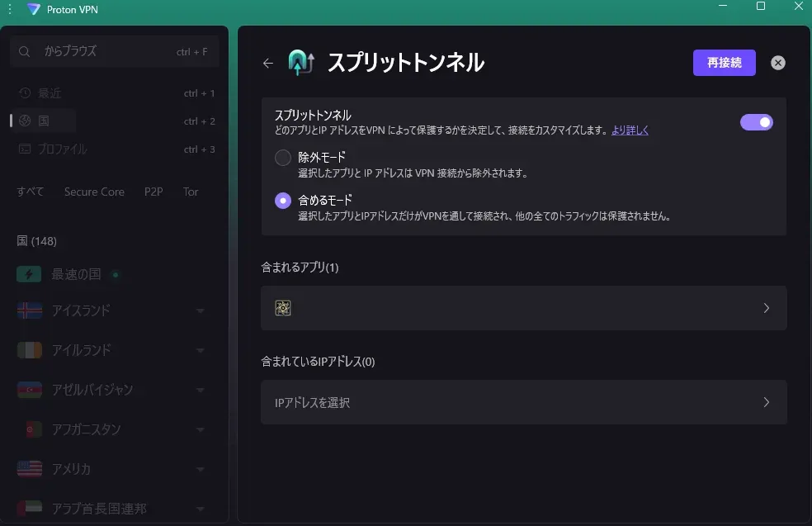Click the プロファイル icon

[25, 149]
